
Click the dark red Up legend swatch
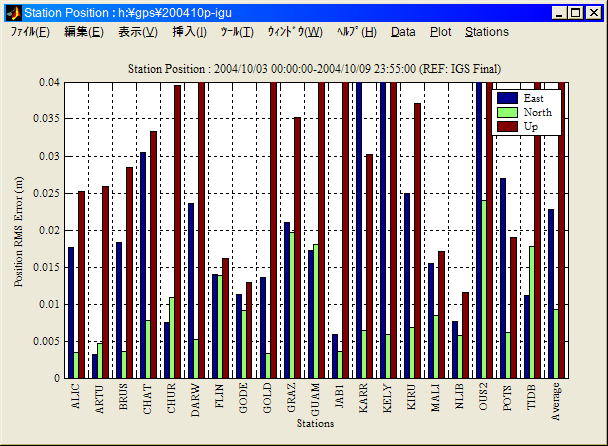(x=507, y=126)
